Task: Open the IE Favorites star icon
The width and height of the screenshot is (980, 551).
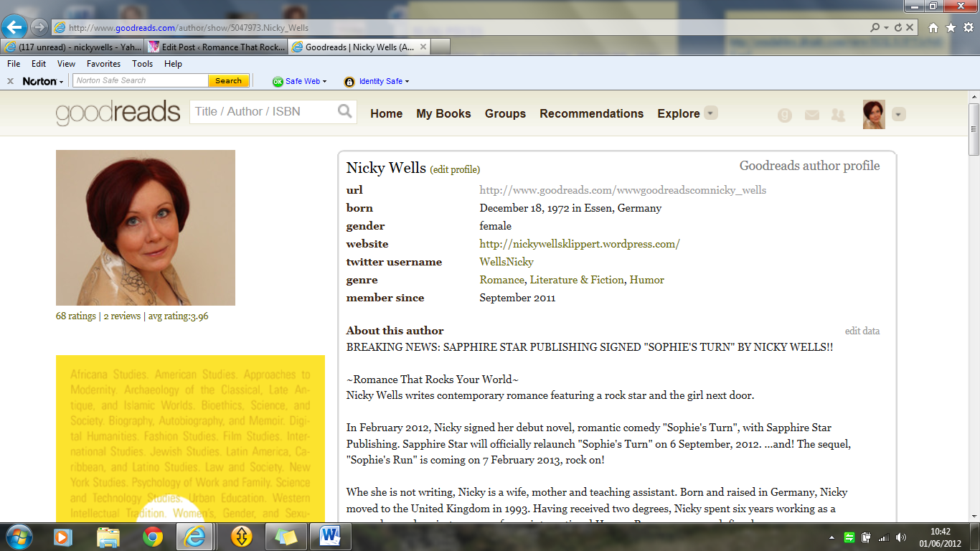Action: pyautogui.click(x=951, y=28)
